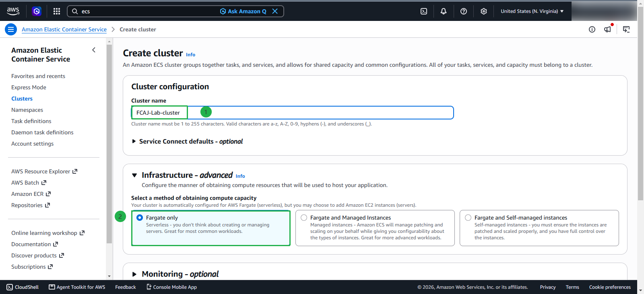Open the United States (N. Virginia) region dropdown

pos(532,11)
